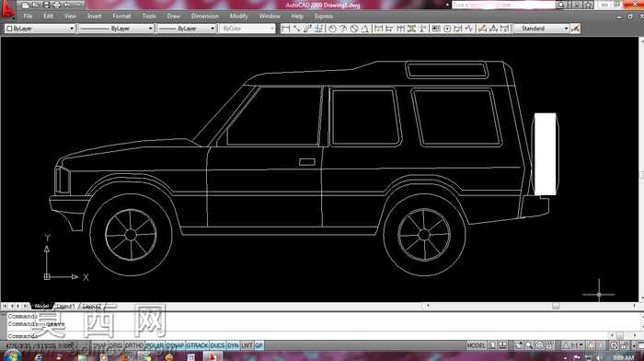Toggle GRID display in status bar
The height and width of the screenshot is (361, 644).
115,345
